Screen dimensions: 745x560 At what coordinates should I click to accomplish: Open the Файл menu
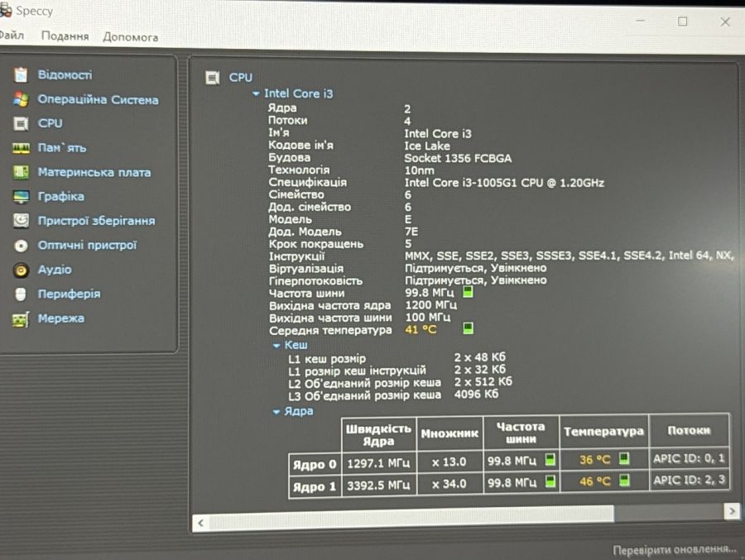tap(12, 35)
